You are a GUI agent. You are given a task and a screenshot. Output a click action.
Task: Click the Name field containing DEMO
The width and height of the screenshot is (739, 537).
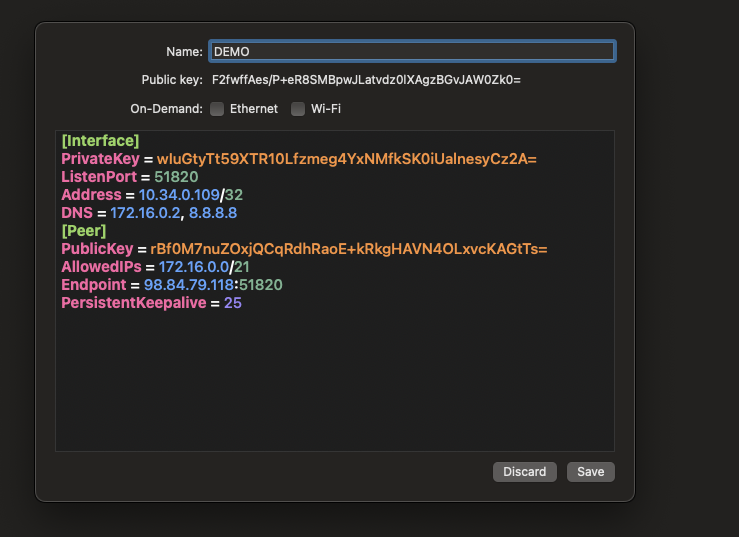(x=410, y=51)
